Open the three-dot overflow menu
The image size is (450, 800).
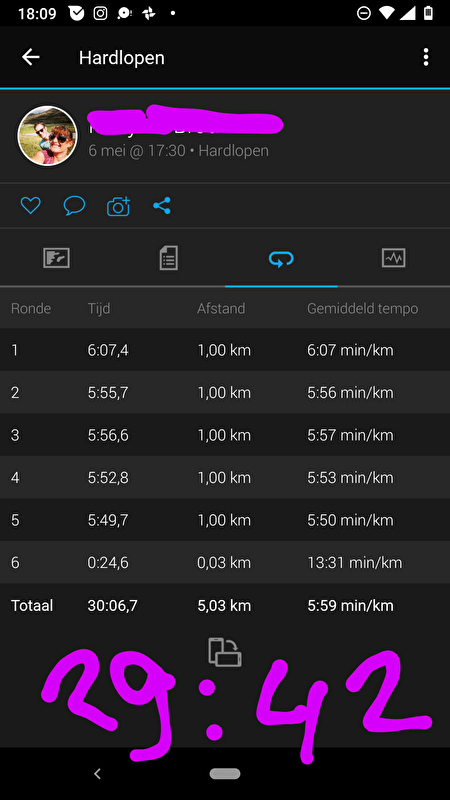[426, 57]
